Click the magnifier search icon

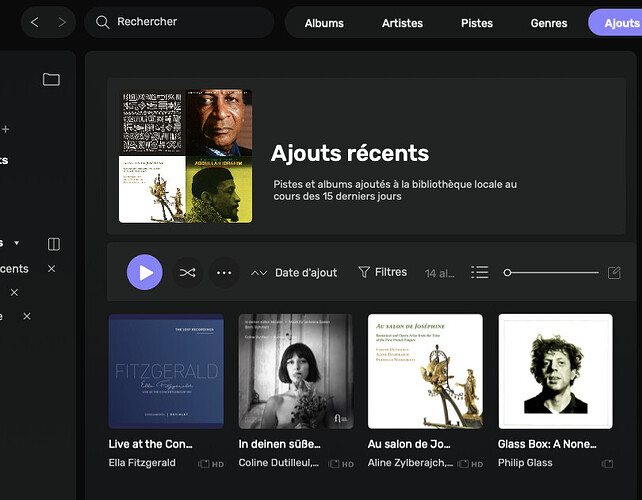[102, 22]
